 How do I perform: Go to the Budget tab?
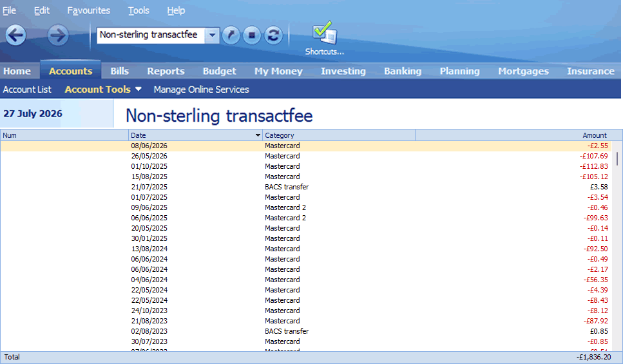(220, 71)
